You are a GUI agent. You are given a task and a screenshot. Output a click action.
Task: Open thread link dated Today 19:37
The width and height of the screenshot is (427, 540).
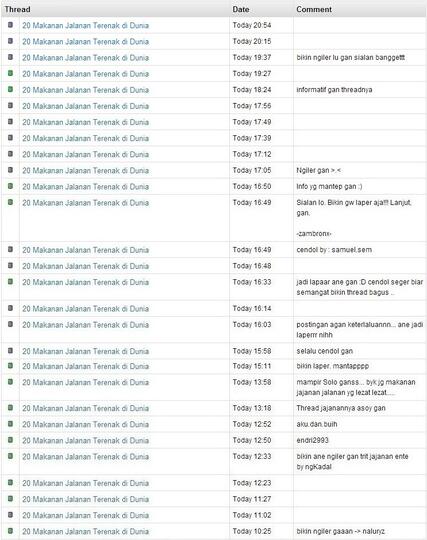point(85,58)
